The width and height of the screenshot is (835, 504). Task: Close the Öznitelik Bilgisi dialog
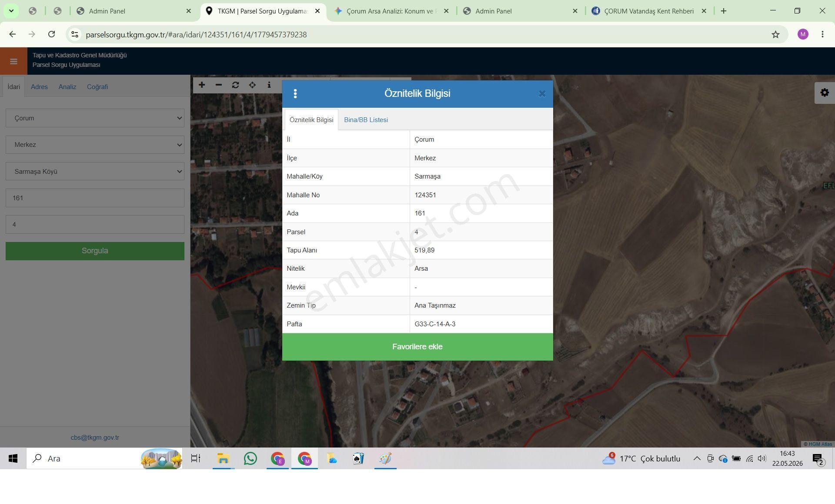(542, 94)
